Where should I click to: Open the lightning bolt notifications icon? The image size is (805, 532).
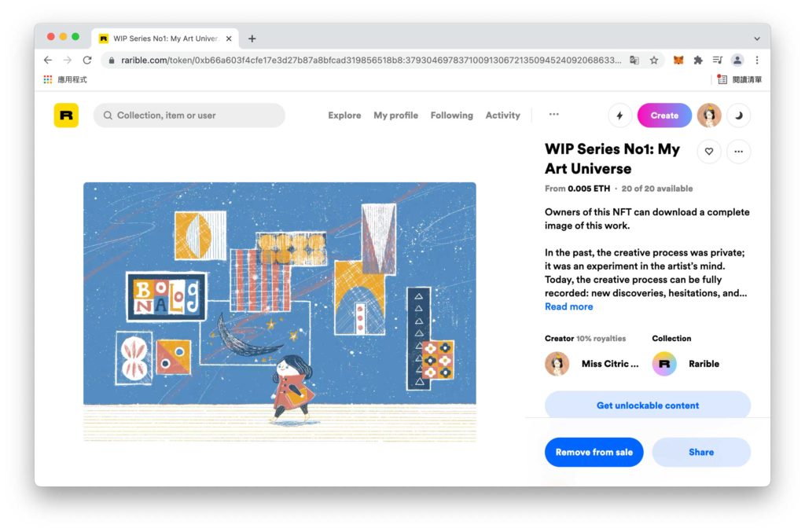(x=619, y=116)
